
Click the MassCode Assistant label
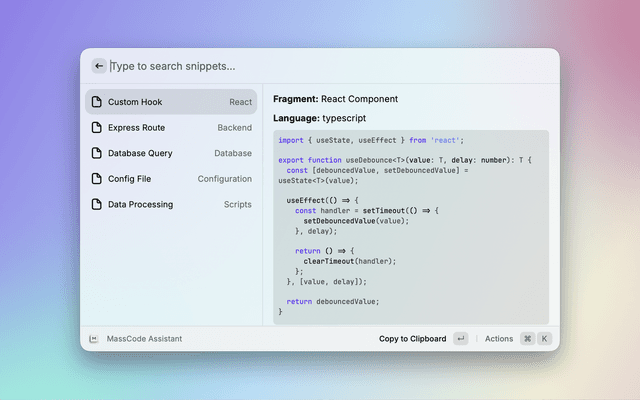[x=144, y=339]
